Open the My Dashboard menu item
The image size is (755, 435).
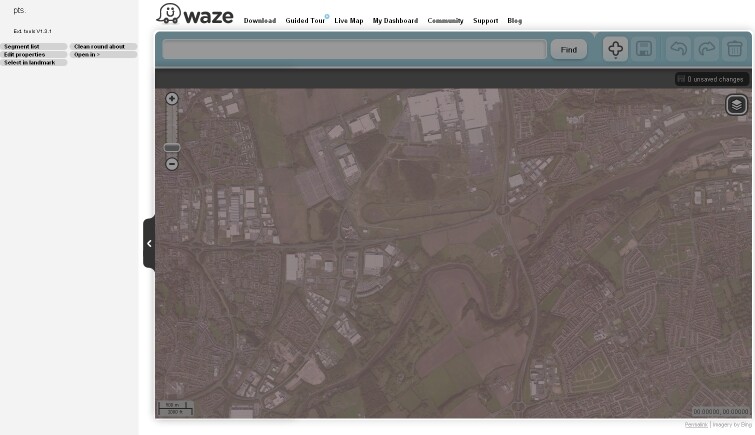coord(395,21)
